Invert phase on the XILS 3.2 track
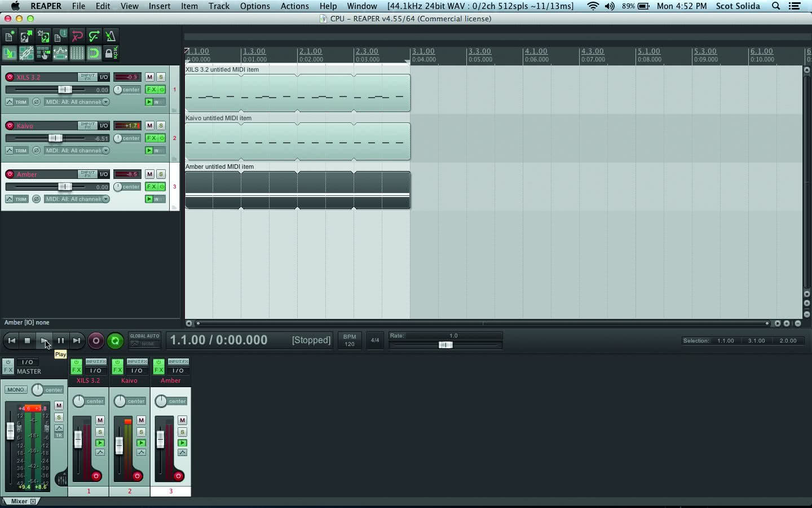 tap(37, 102)
